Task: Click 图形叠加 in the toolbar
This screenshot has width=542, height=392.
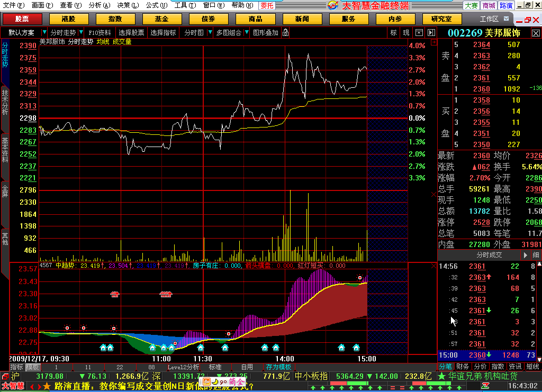Action: pos(266,32)
